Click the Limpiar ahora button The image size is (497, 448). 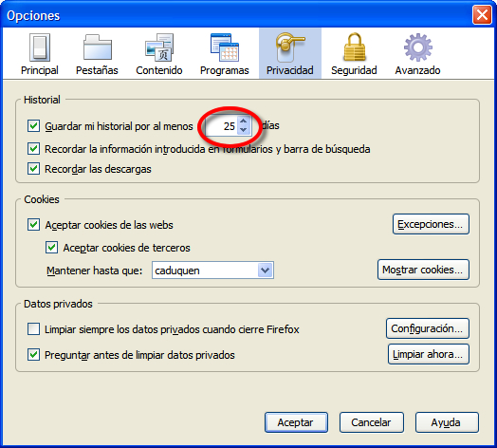click(429, 354)
